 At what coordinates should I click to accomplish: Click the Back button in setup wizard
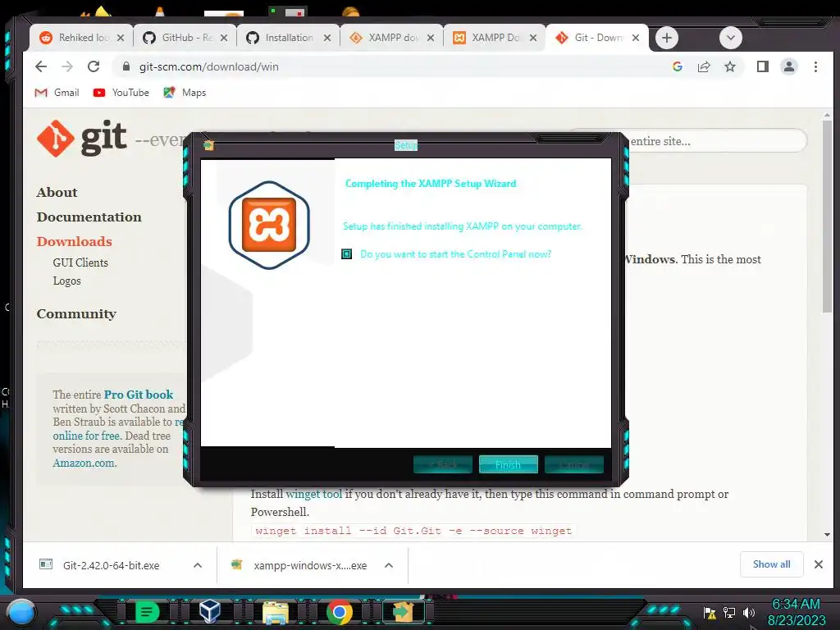coord(442,464)
